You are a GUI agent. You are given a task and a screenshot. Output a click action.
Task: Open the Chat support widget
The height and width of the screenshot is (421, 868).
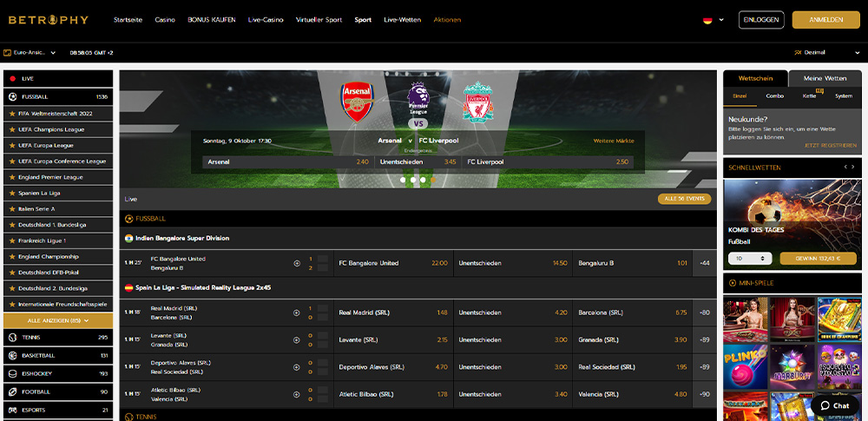coord(835,405)
